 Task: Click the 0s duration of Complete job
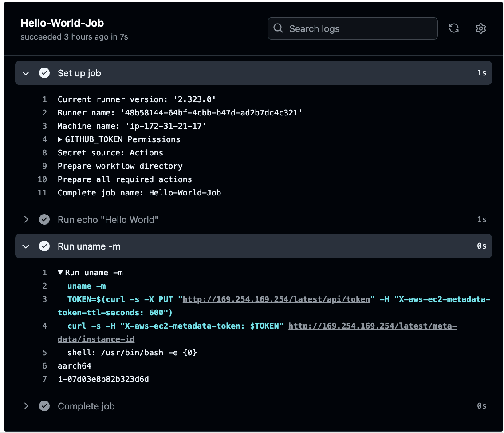[481, 406]
